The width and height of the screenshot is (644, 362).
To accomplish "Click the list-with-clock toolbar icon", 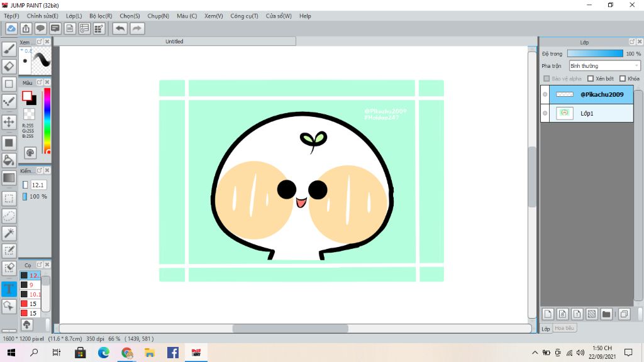I will pyautogui.click(x=84, y=28).
